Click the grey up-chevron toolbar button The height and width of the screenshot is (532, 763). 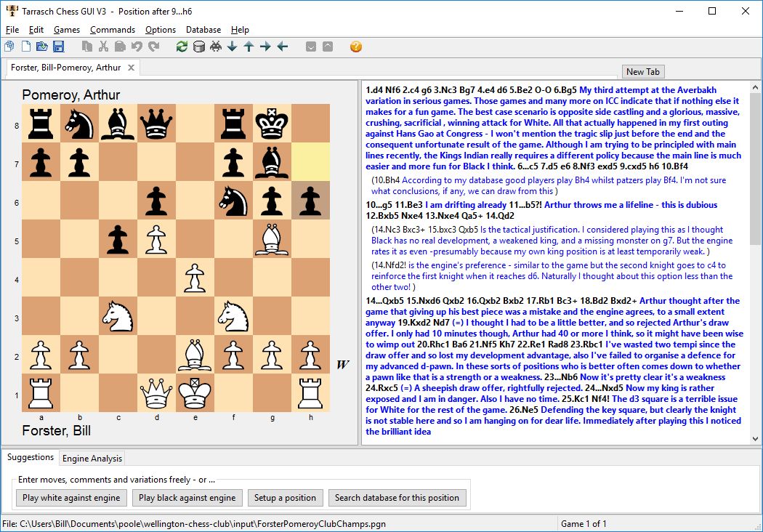click(328, 47)
